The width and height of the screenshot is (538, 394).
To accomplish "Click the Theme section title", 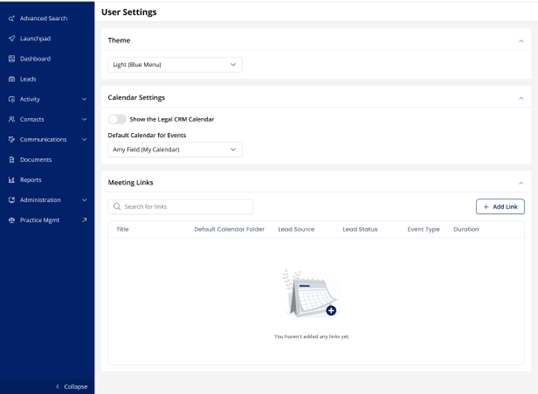I will [x=119, y=40].
